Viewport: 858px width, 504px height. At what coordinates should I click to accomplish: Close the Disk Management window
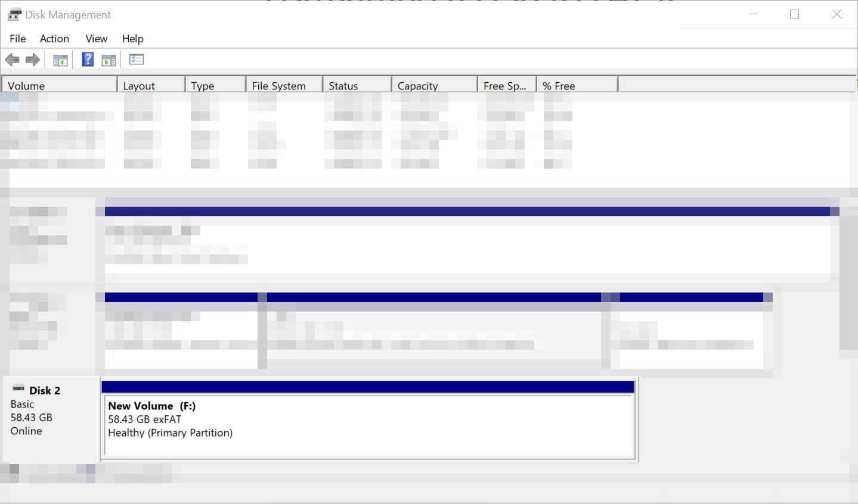[837, 14]
